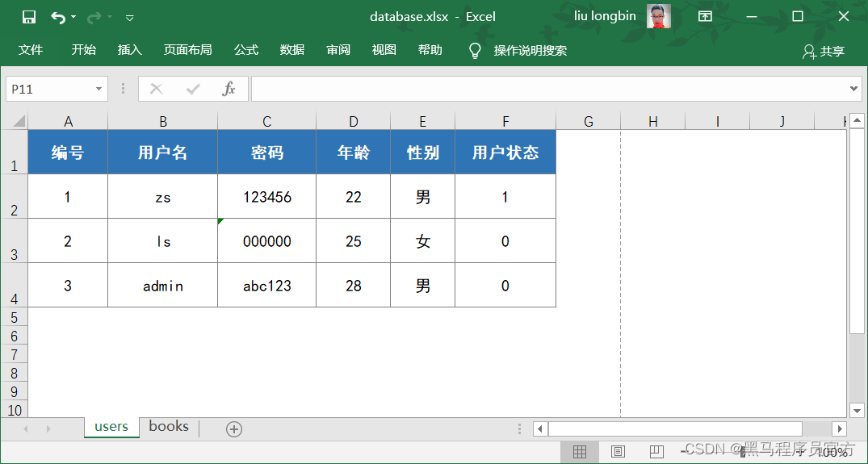The width and height of the screenshot is (868, 464).
Task: Select the 密码 header cell
Action: tap(266, 152)
